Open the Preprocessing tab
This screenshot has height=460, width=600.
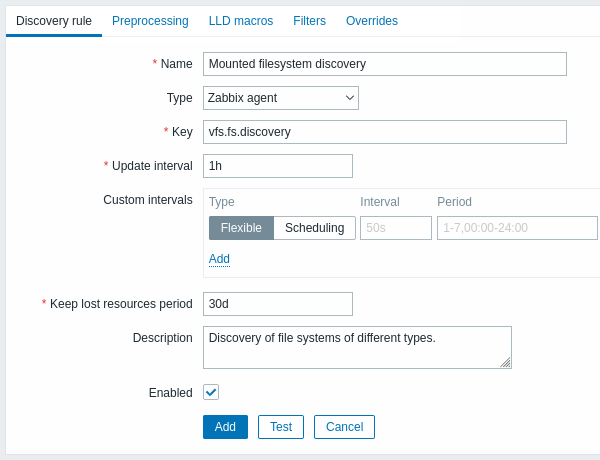150,21
